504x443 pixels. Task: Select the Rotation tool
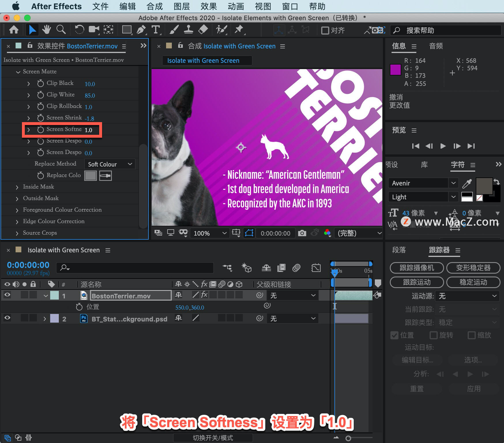click(x=79, y=30)
